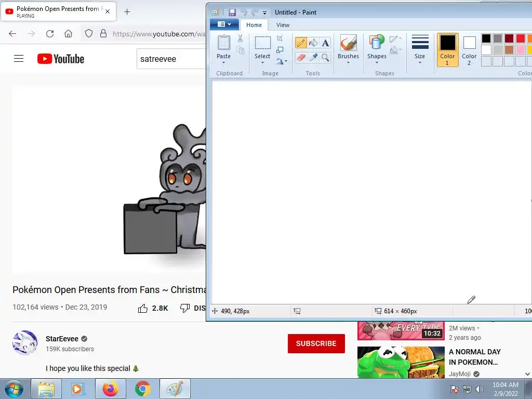This screenshot has width=532, height=399.
Task: Open Google Chrome from the taskbar
Action: [142, 389]
